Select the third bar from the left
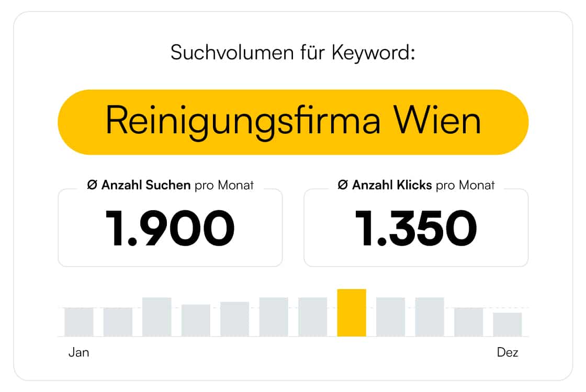Screen dimensions: 586x392 point(156,317)
